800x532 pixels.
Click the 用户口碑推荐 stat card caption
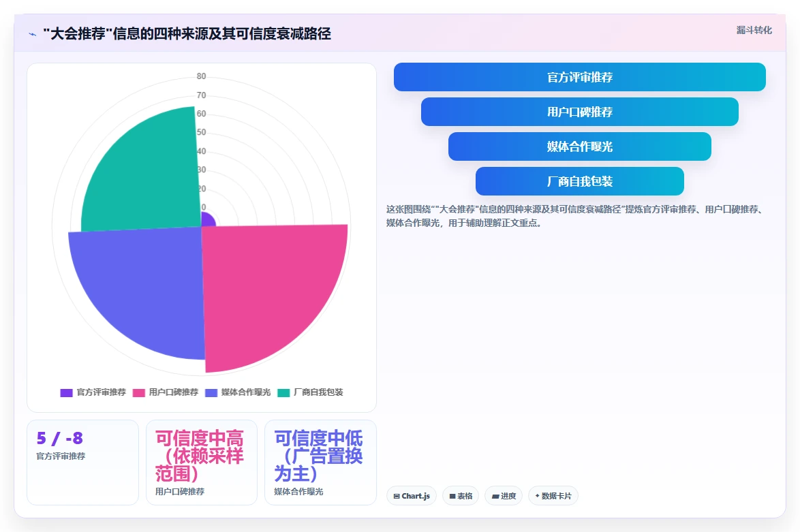(x=180, y=492)
